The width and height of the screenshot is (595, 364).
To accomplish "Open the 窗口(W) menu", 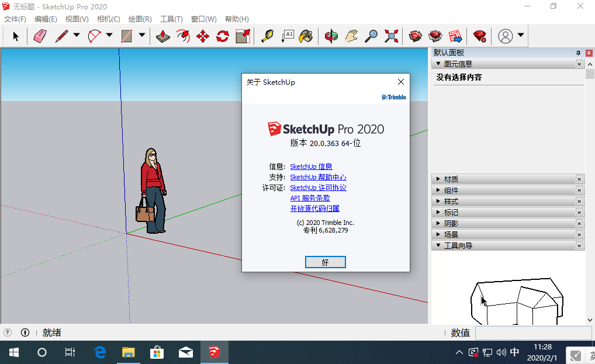I will 204,19.
